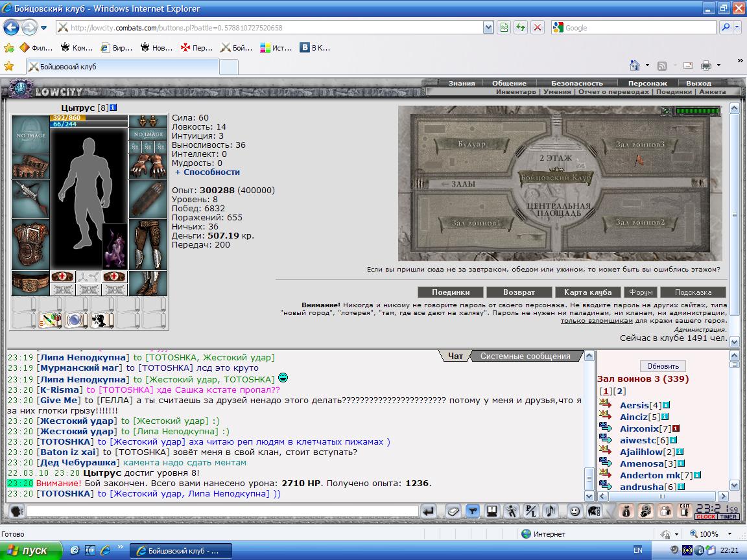Open the browser zoom 100% dropdown
This screenshot has width=747, height=560.
click(729, 534)
